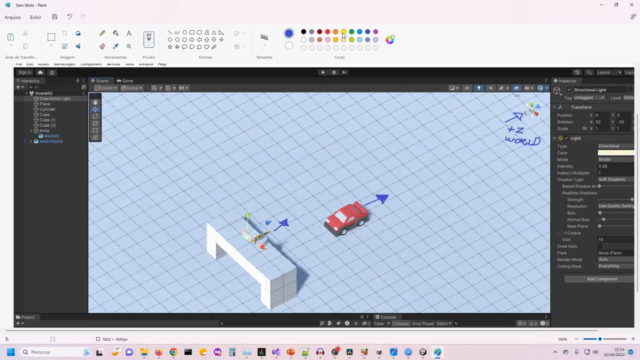Select Color 2 background circle
Screen dimensions: 640x360
coord(289,45)
